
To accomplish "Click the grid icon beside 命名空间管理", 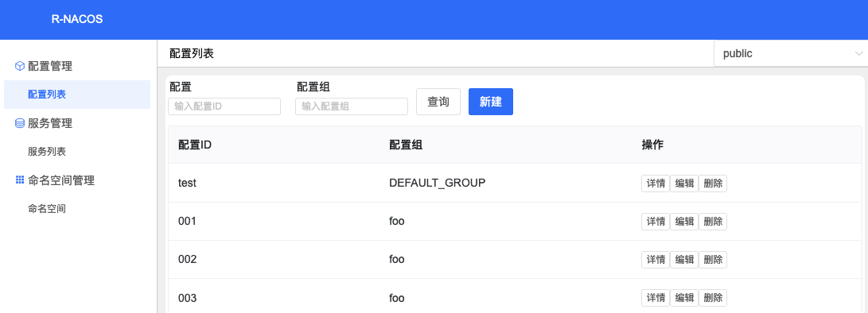I will (x=19, y=180).
